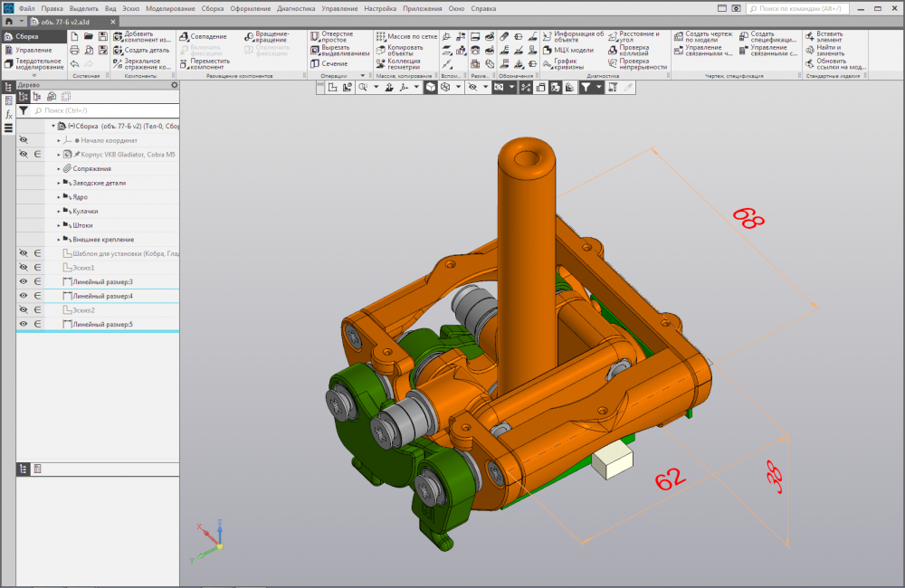The width and height of the screenshot is (905, 588).
Task: Expand the Кулачки folder in tree
Action: [x=59, y=211]
